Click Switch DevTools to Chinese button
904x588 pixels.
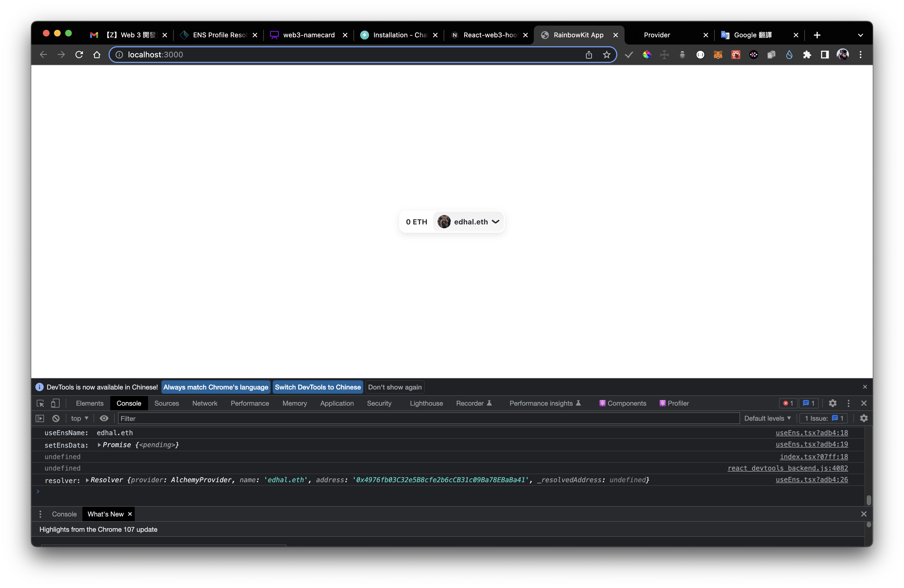(x=318, y=387)
